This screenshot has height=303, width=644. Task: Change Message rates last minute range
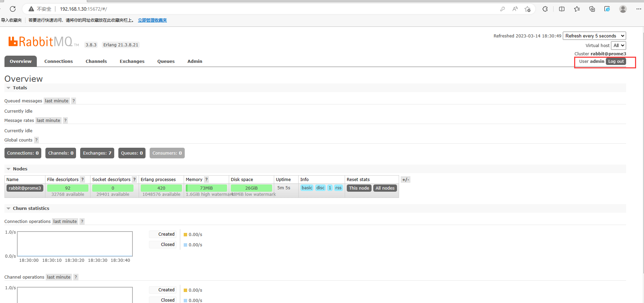point(48,120)
